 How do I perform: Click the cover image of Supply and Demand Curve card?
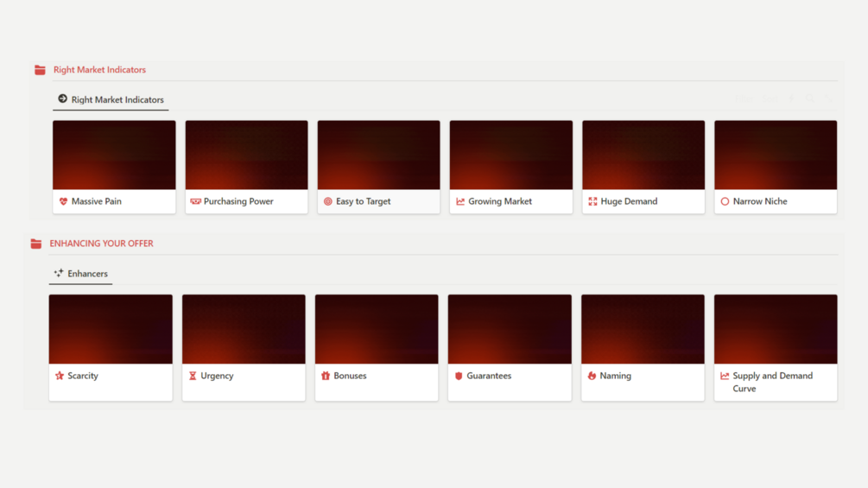776,329
